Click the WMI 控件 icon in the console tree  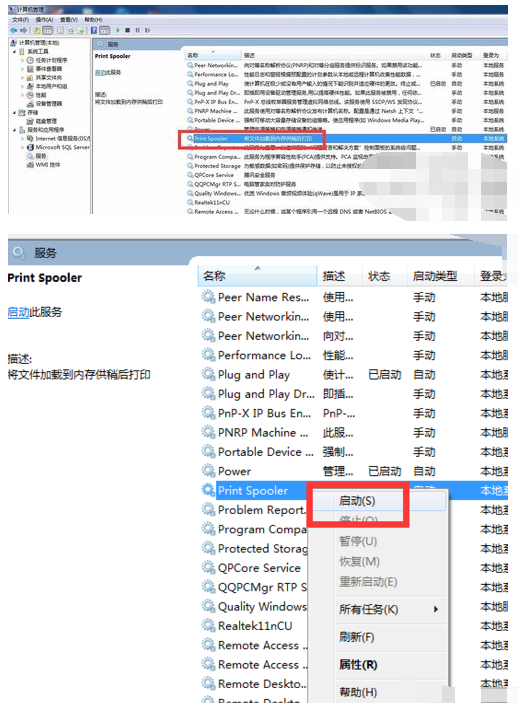30,165
